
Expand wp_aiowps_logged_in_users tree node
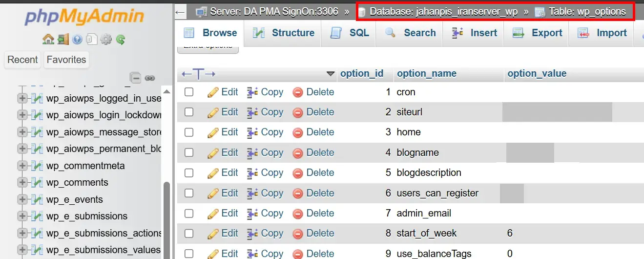(22, 98)
